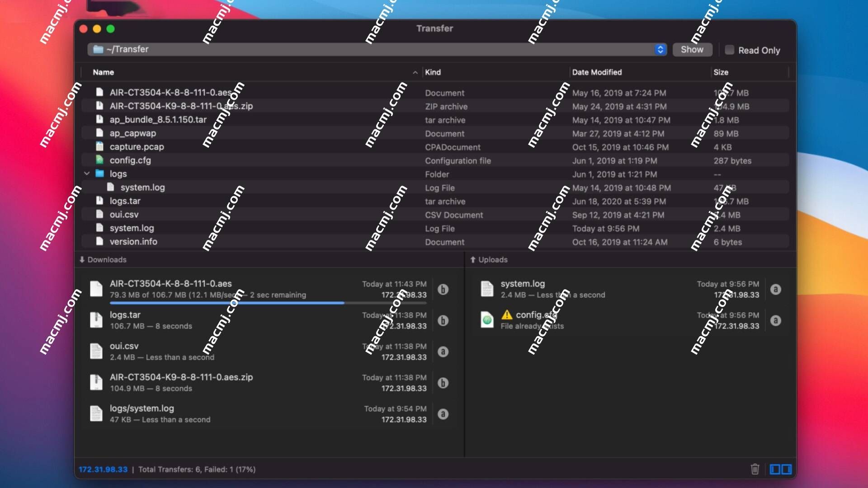Sort by the Name column header
868x488 pixels.
pyautogui.click(x=103, y=72)
